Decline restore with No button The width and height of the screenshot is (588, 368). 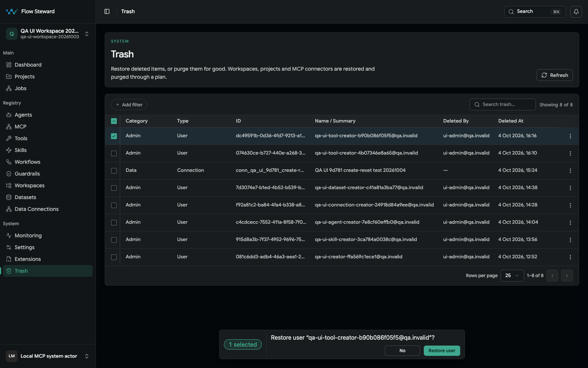[x=402, y=351]
